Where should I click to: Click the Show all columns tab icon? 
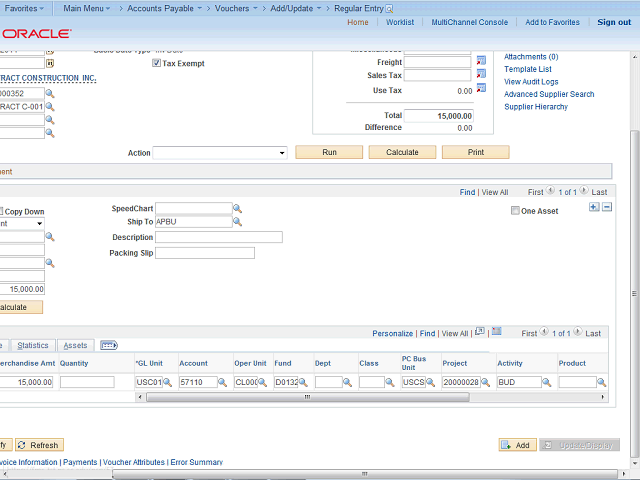click(x=110, y=346)
